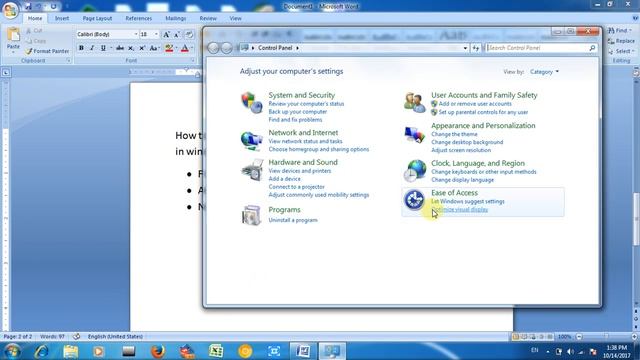Switch to the View tab in Word
640x360 pixels.
click(236, 18)
